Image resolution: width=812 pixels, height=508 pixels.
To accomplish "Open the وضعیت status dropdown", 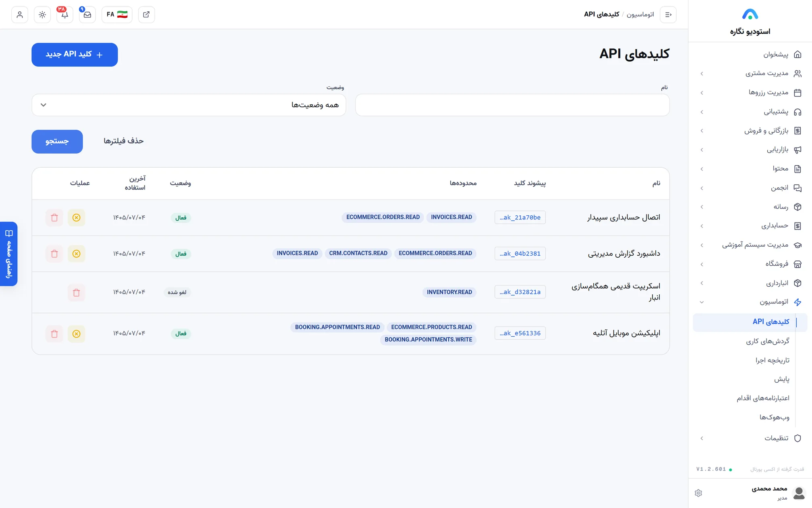I will point(189,105).
